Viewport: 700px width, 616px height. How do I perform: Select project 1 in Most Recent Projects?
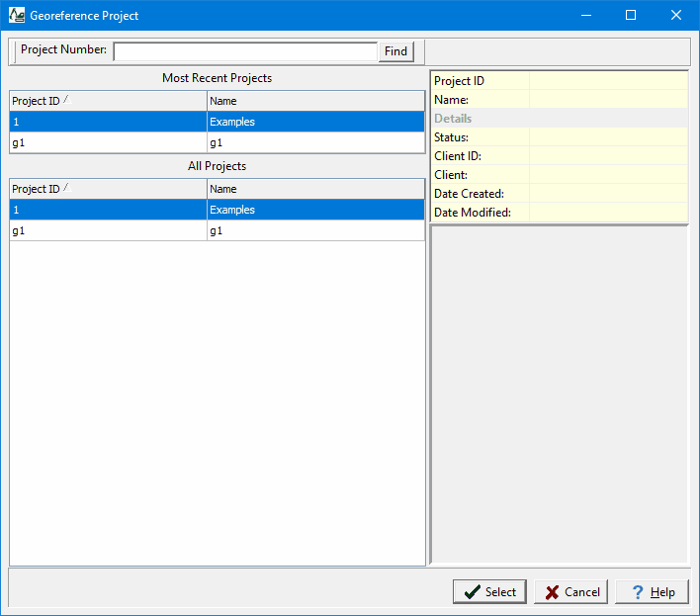107,122
